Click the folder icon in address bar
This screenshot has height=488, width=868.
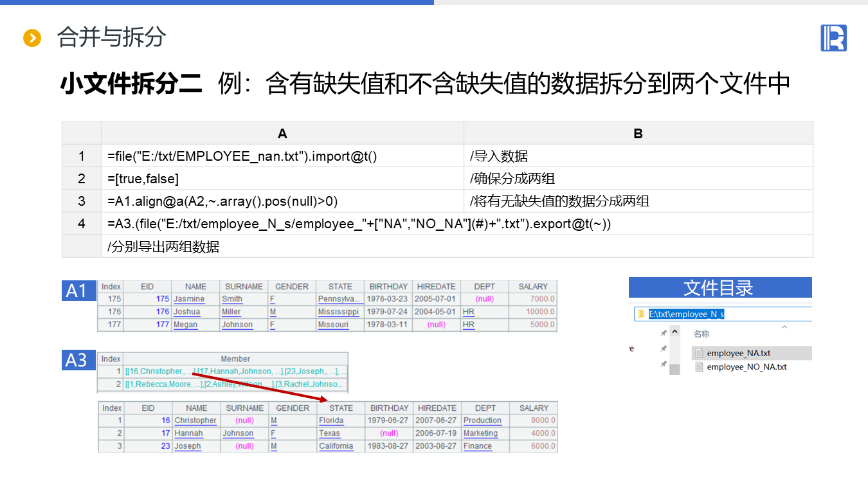(x=640, y=314)
